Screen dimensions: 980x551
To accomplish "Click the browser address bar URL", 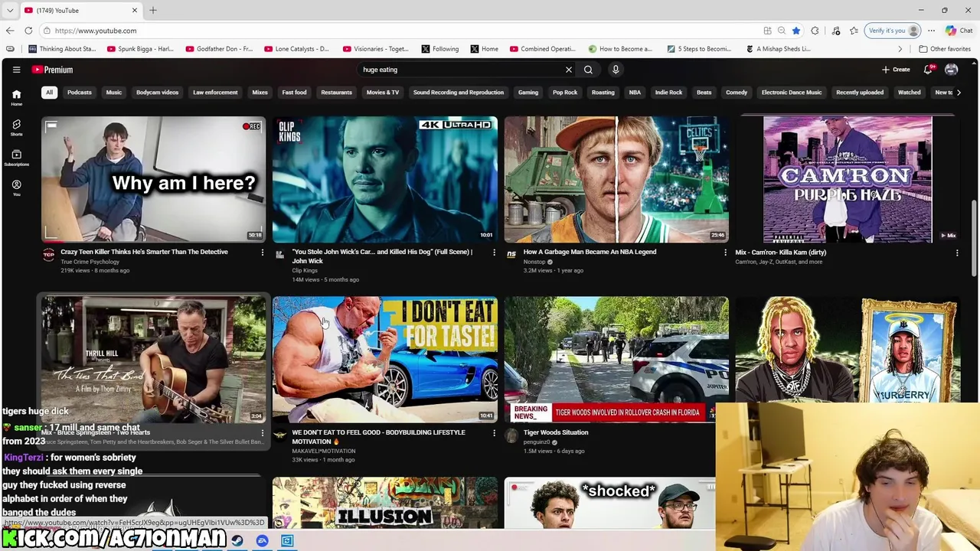I will click(96, 31).
